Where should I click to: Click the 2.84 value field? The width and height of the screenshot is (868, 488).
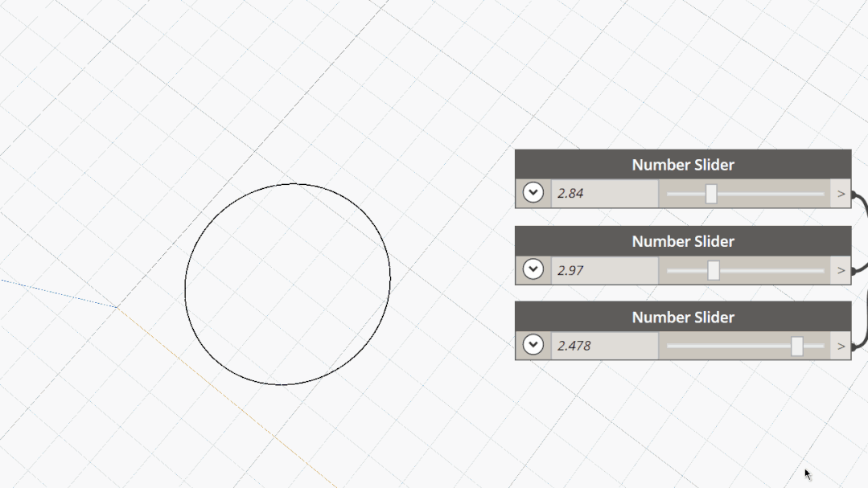point(604,194)
